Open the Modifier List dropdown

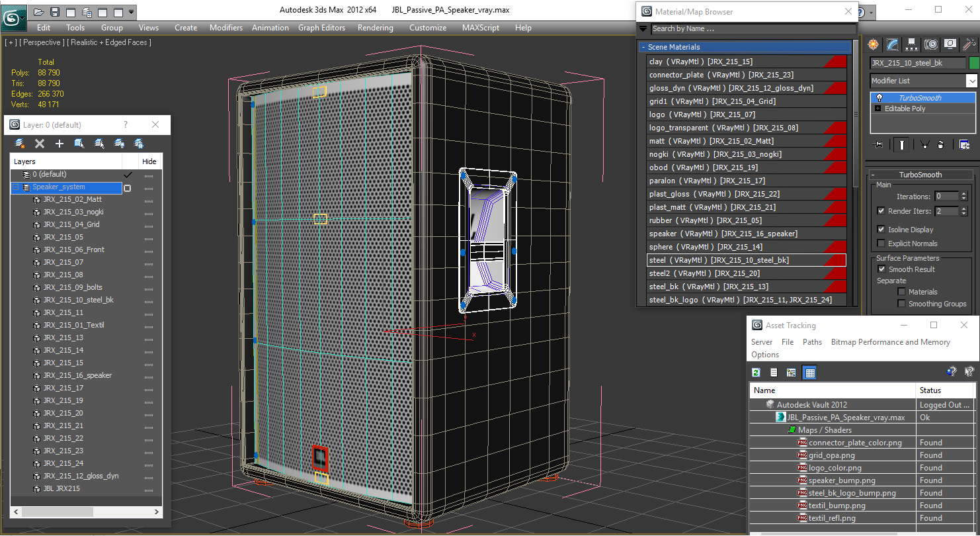(971, 81)
